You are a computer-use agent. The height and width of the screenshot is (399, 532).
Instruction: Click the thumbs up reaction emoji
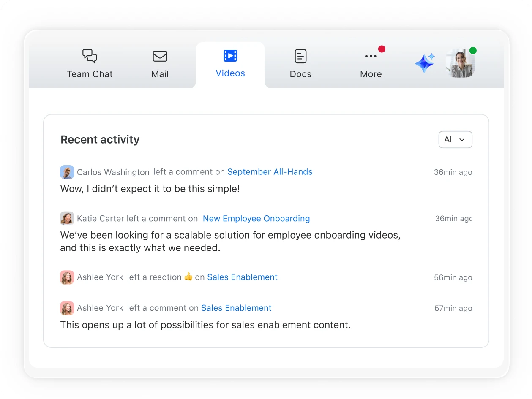[188, 277]
